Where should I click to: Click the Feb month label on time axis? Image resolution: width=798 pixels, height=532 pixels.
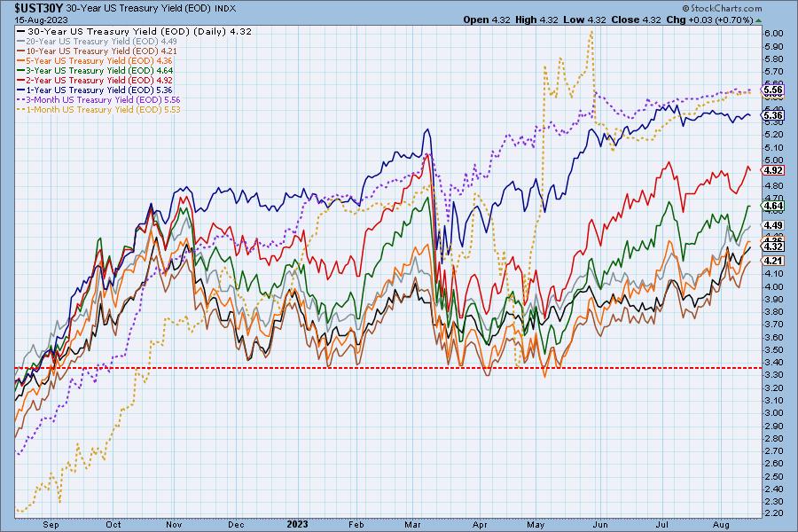click(356, 524)
